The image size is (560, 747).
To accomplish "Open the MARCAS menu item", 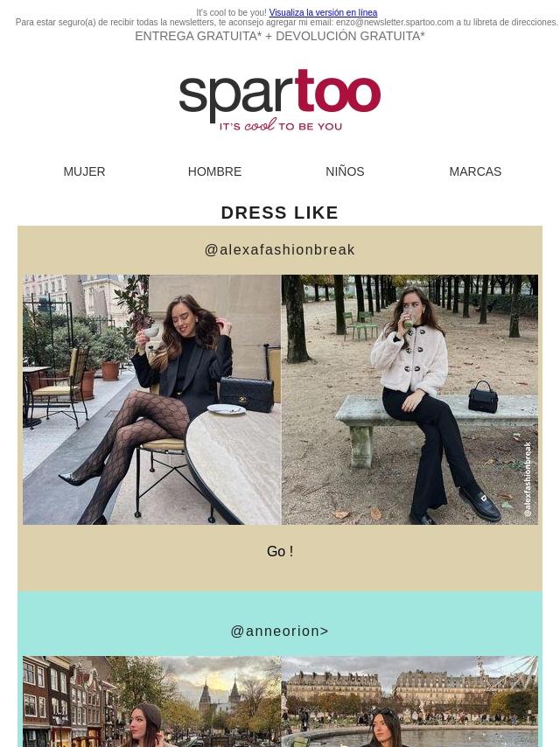I will (x=475, y=171).
